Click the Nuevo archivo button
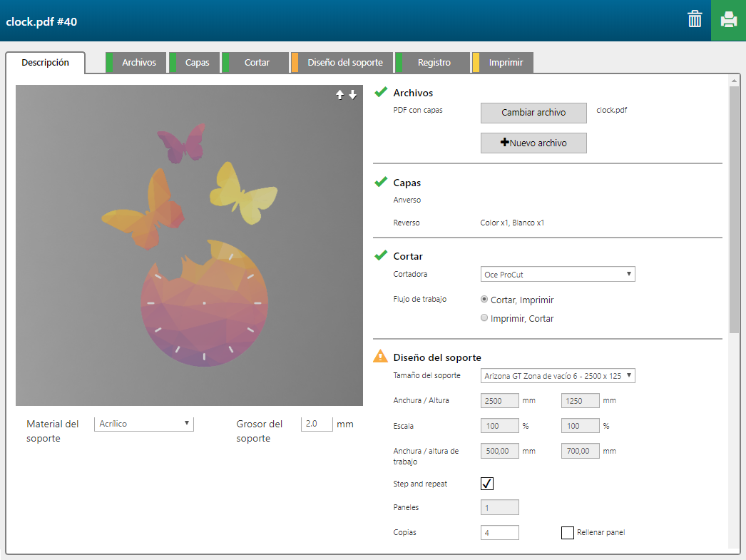The width and height of the screenshot is (746, 560). tap(533, 143)
